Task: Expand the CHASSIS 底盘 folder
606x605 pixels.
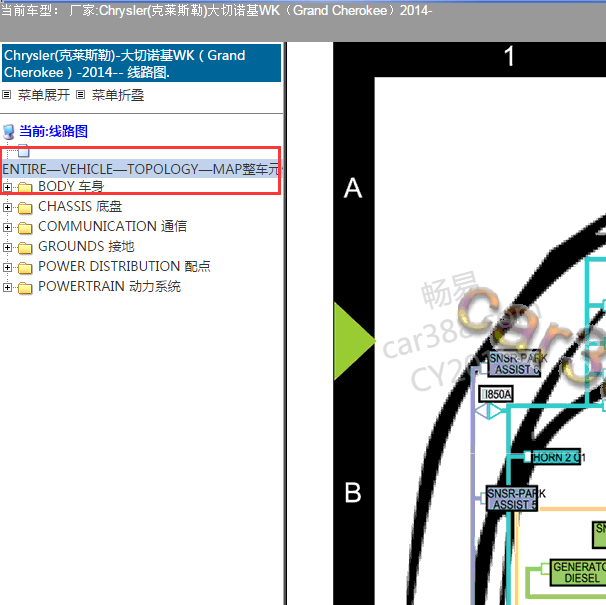Action: (7, 207)
